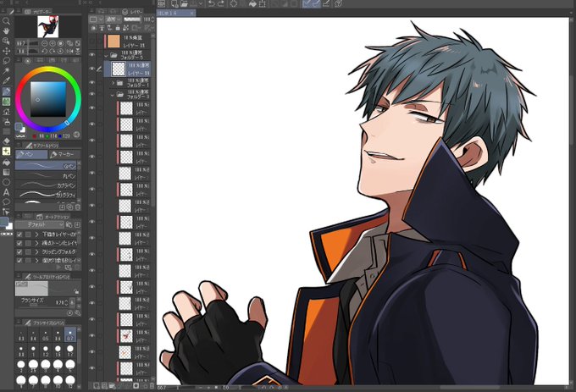Click Undo in the command bar
The image size is (576, 392).
tap(211, 3)
